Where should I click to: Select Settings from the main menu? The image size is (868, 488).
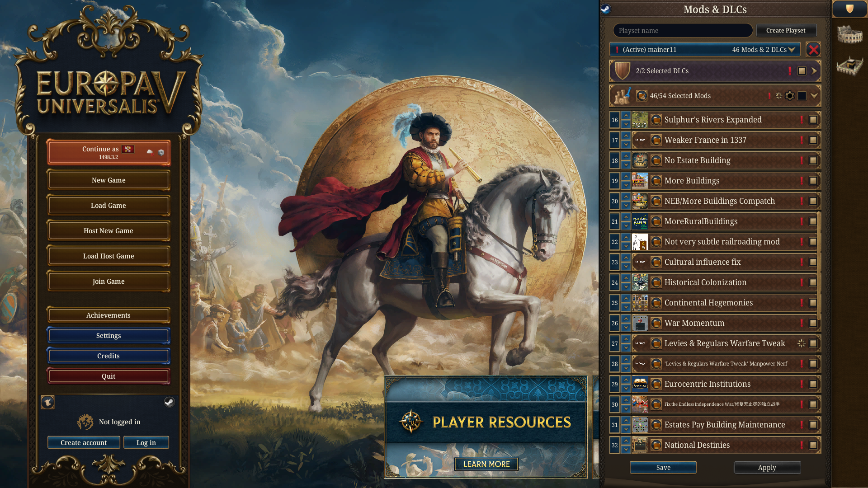tap(108, 336)
